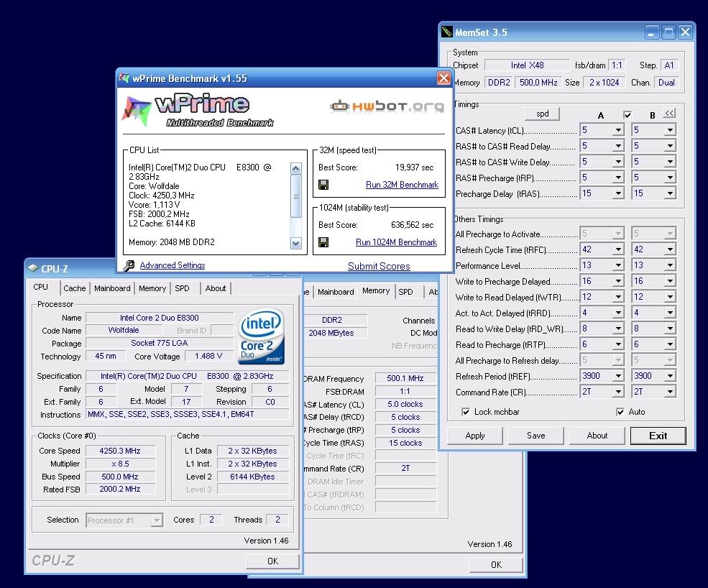Screen dimensions: 708x588
Task: Click Apply in MemSet
Action: pyautogui.click(x=475, y=436)
